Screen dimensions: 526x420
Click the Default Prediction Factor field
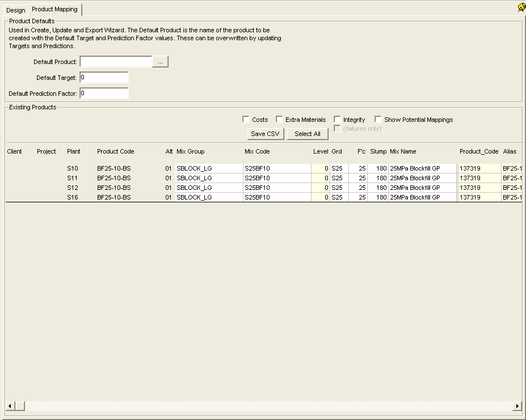(104, 94)
